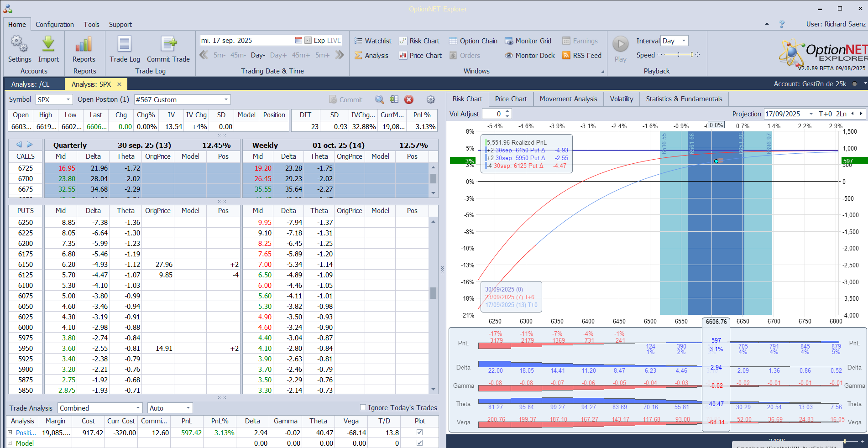Adjust the zoom slider at bottom right
This screenshot has width=868, height=448.
pyautogui.click(x=845, y=441)
